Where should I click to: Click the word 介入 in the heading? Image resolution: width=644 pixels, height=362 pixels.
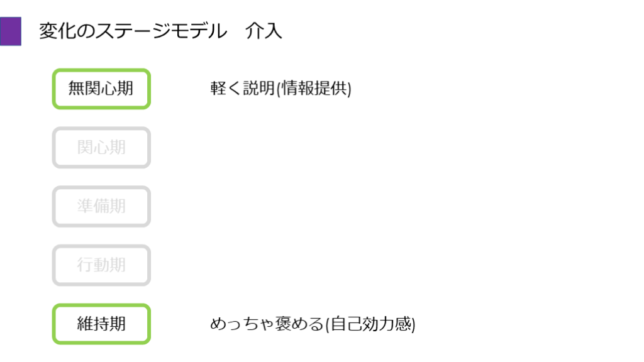click(x=264, y=31)
